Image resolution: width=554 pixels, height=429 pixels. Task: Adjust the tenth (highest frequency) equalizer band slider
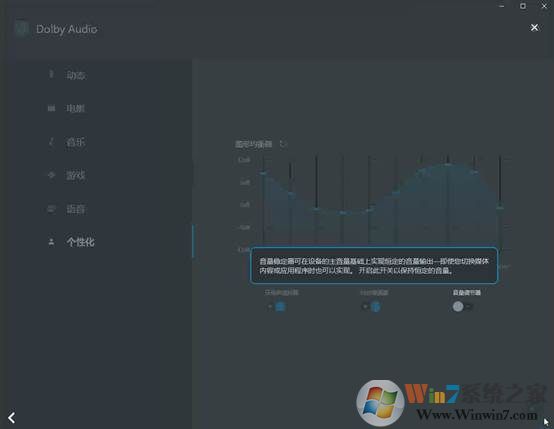pyautogui.click(x=500, y=208)
